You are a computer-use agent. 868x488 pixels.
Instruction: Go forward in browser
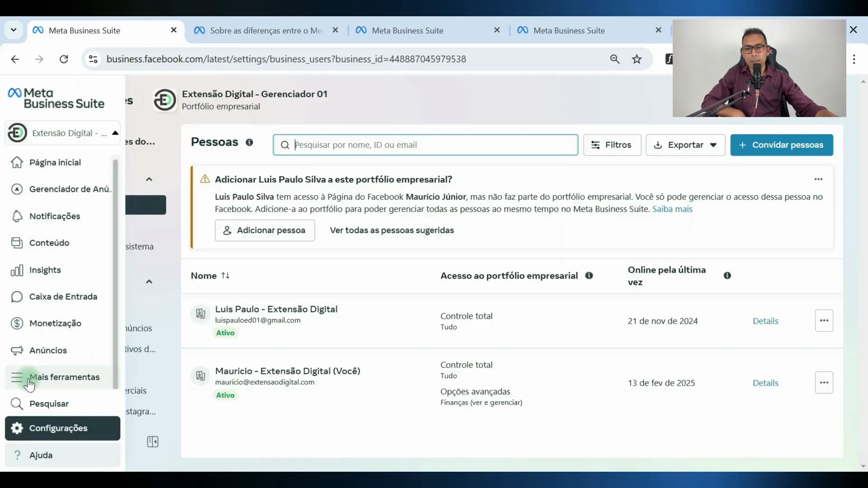click(x=39, y=59)
